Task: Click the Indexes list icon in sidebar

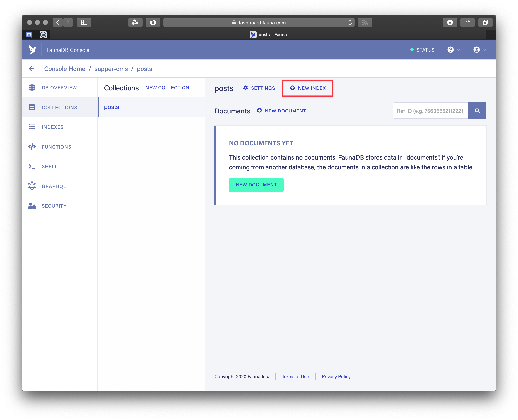Action: click(32, 127)
